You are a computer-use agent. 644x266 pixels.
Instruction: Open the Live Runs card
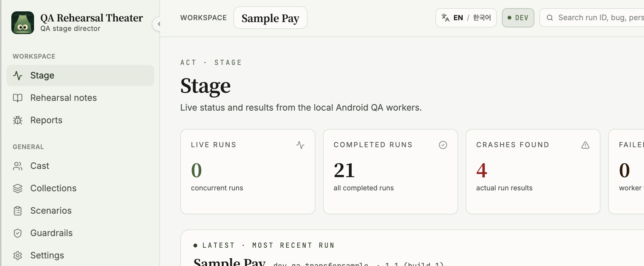[248, 171]
